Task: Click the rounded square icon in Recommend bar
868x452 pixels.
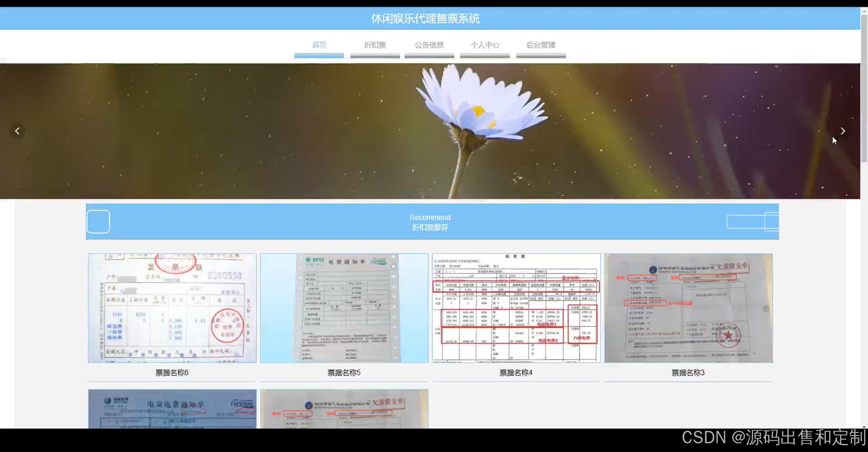Action: 98,222
